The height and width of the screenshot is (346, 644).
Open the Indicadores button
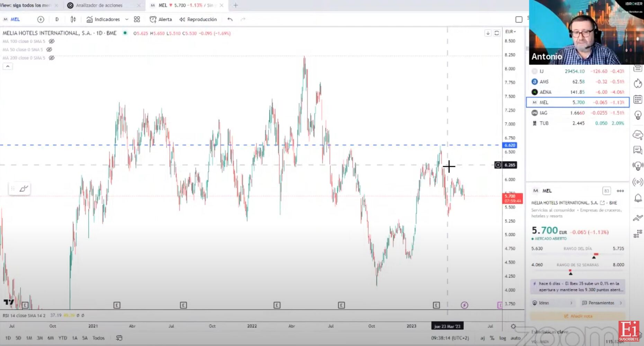point(103,19)
